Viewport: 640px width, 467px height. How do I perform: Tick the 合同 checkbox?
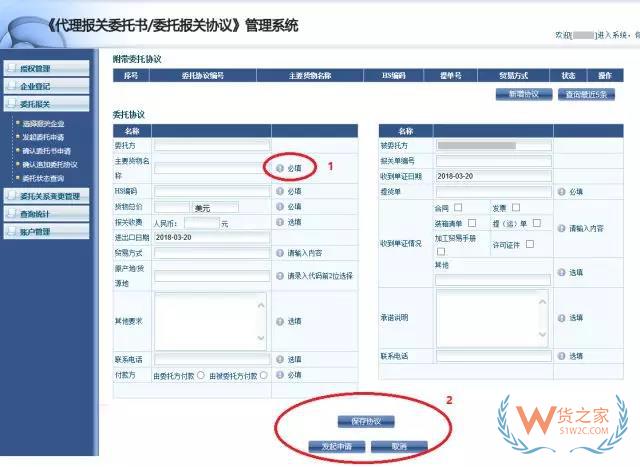[458, 208]
